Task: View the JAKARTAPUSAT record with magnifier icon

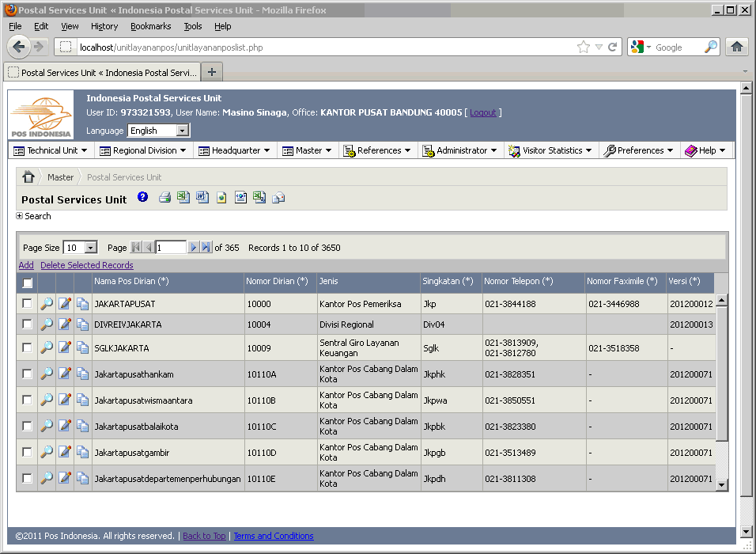Action: (47, 304)
